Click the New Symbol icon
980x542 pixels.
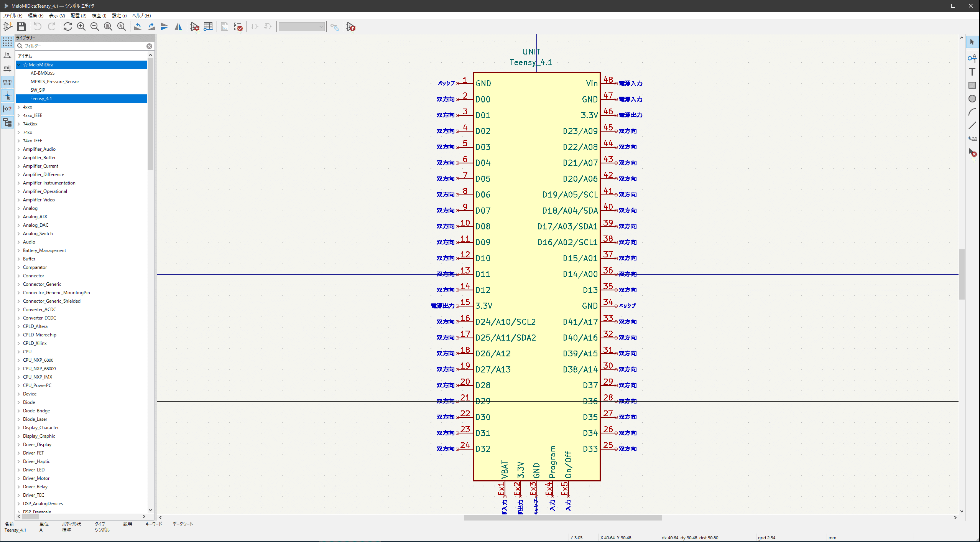point(8,26)
